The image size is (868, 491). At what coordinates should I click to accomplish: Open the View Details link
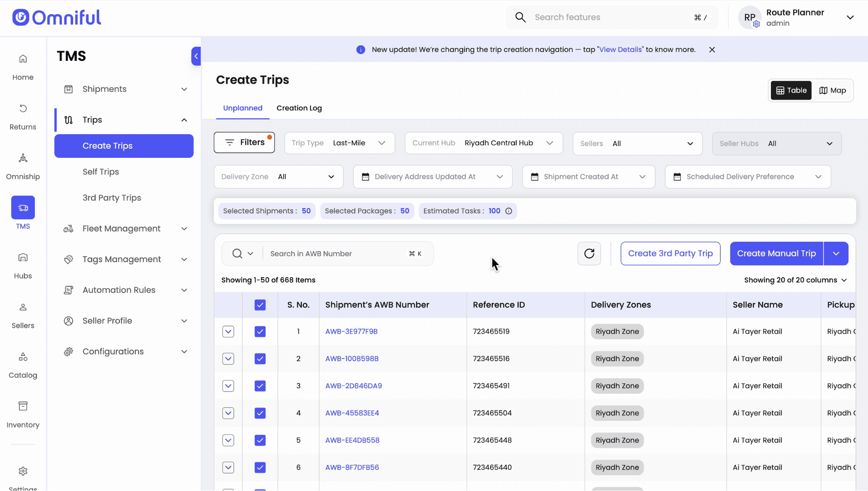(620, 50)
